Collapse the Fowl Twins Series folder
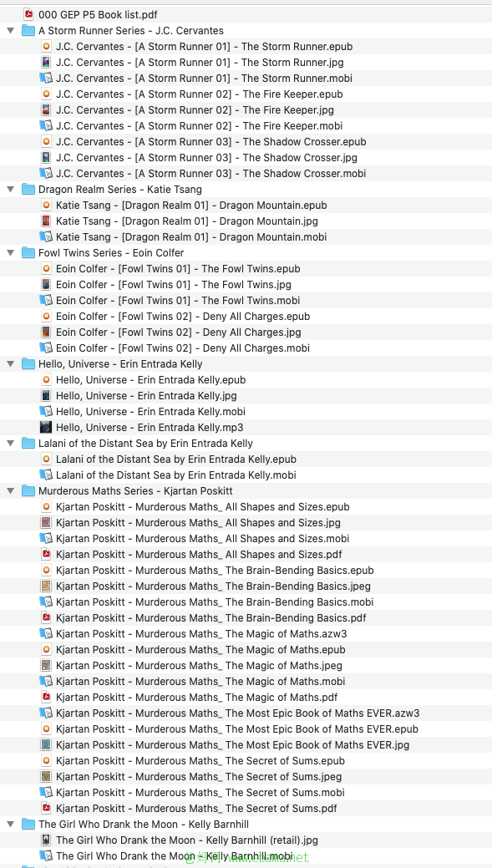 pos(10,253)
